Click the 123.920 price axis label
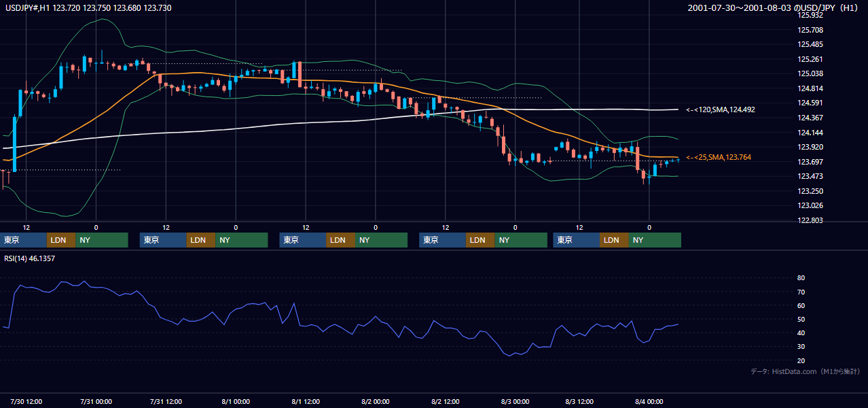Screen dimensions: 868x408 coord(810,147)
